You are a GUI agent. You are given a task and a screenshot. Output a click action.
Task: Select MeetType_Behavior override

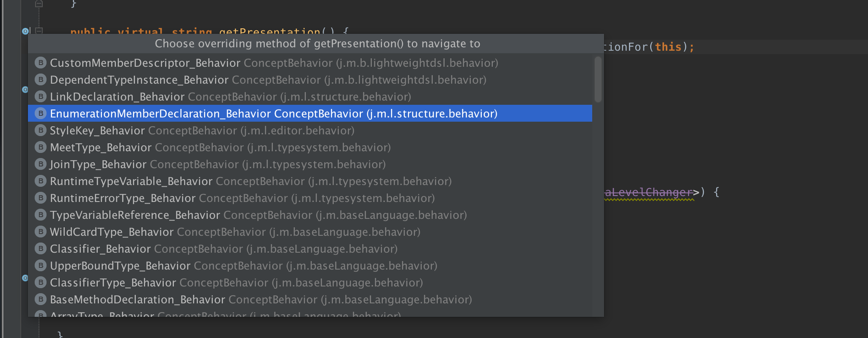tap(101, 147)
